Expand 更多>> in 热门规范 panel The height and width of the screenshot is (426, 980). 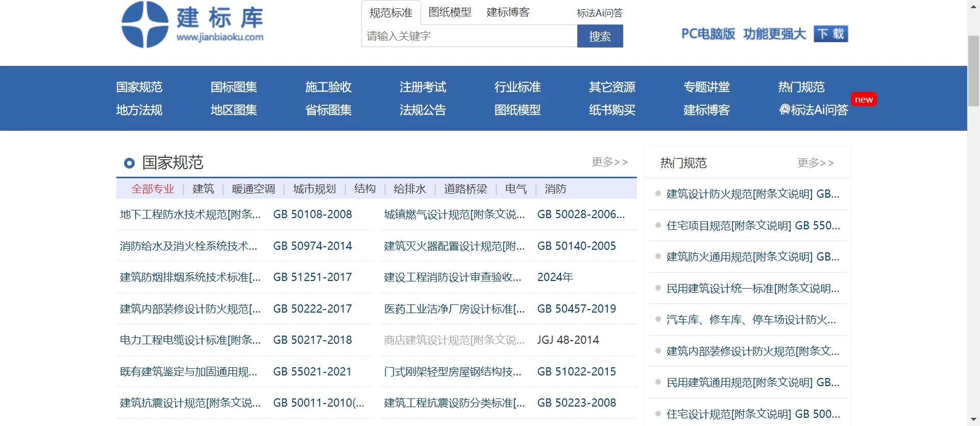pyautogui.click(x=815, y=163)
